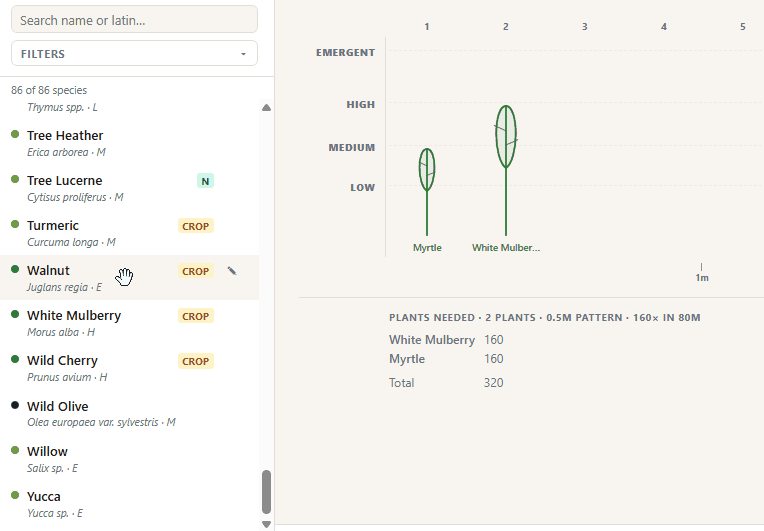Click the CROP badge on White Mulberry
The height and width of the screenshot is (531, 764).
click(195, 316)
